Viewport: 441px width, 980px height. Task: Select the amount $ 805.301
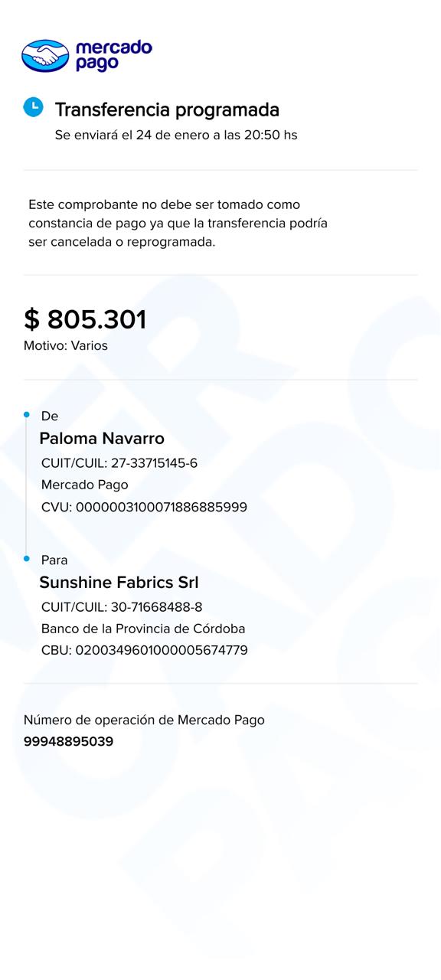(85, 319)
